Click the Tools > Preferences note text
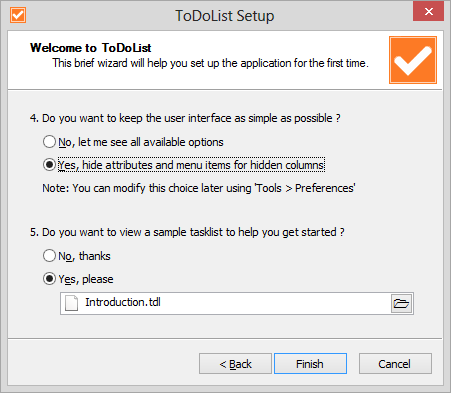Viewport: 451px width, 393px height. (x=199, y=188)
